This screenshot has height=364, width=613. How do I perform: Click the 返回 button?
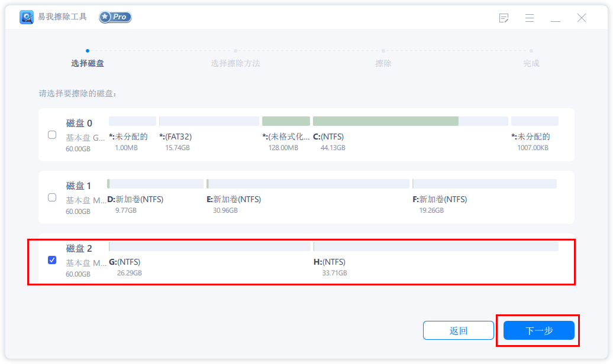[458, 330]
